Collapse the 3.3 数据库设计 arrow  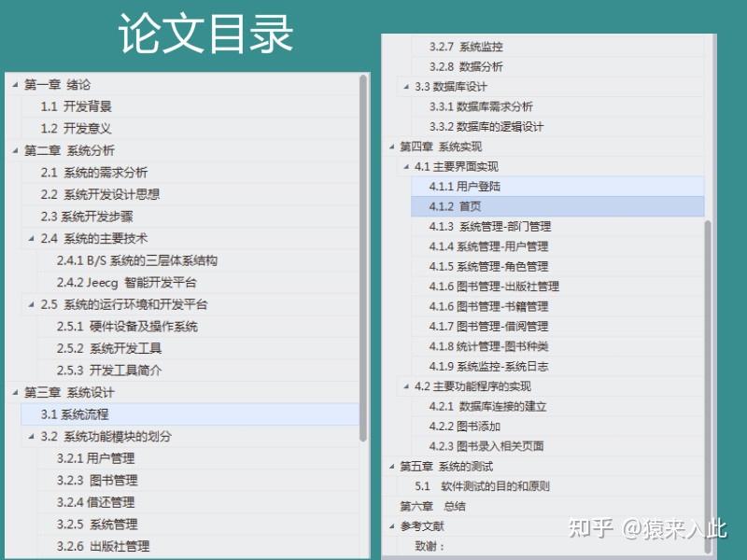tap(406, 87)
